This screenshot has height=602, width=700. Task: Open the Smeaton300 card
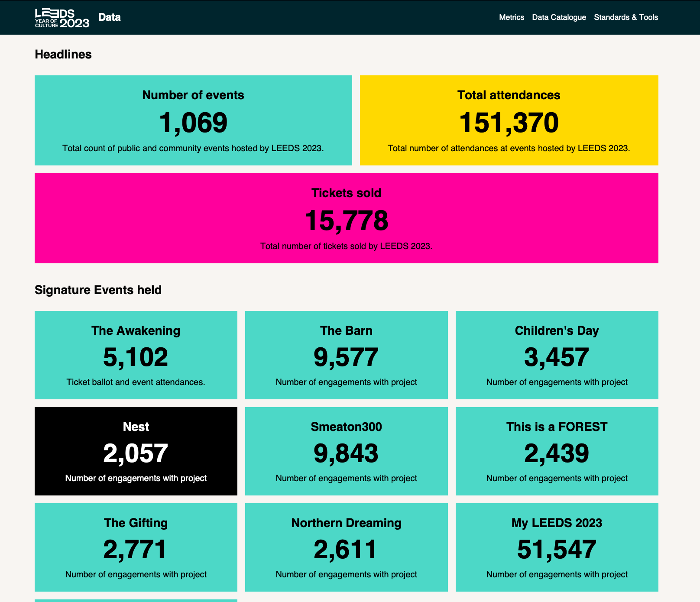[347, 451]
